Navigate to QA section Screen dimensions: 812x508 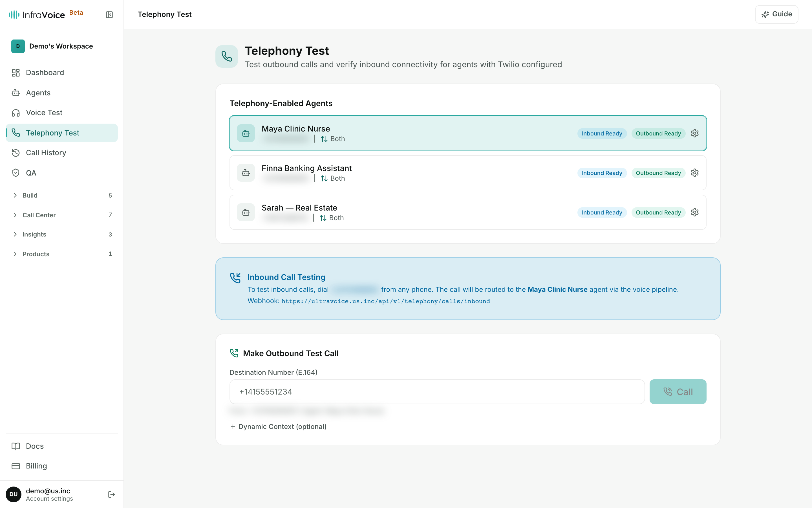[62, 173]
